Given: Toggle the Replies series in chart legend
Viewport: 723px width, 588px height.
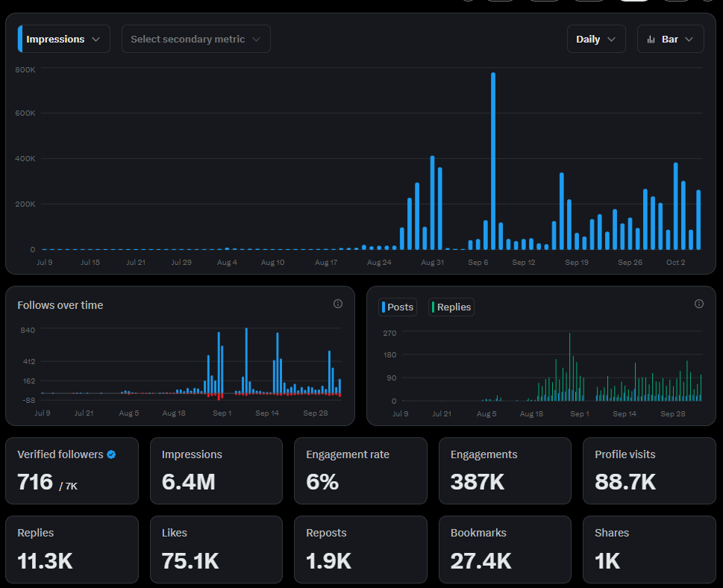Looking at the screenshot, I should [451, 307].
